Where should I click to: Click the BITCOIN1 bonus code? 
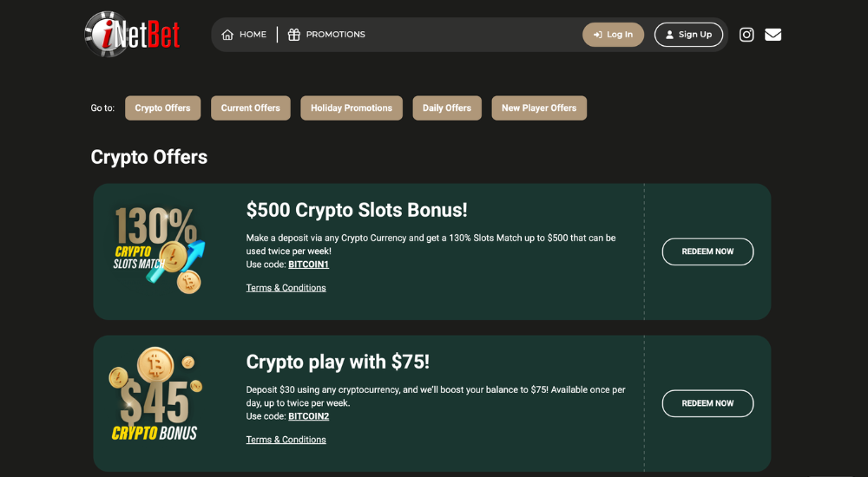[308, 265]
